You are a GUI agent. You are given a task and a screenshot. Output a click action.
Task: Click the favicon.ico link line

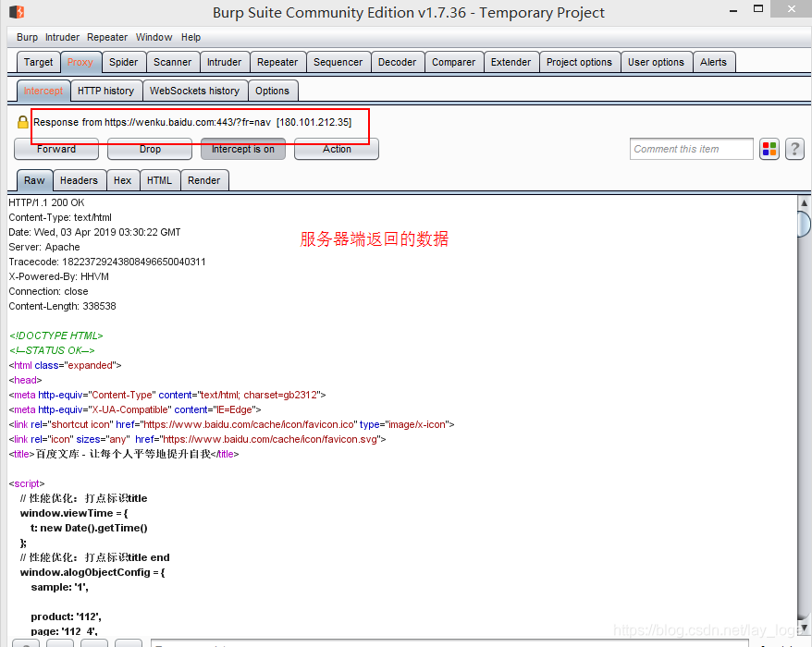(x=231, y=424)
